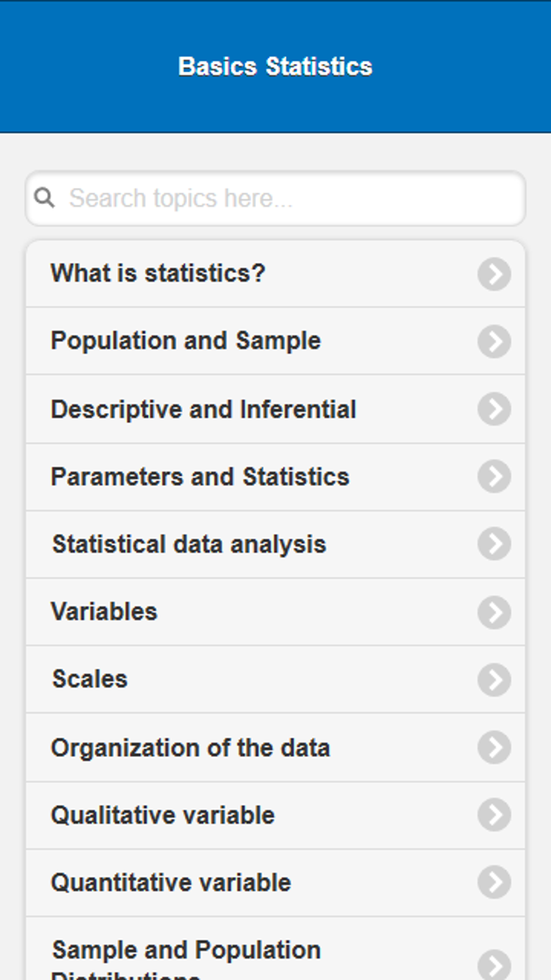
Task: Tap the chevron next to What is statistics?
Action: pos(494,274)
